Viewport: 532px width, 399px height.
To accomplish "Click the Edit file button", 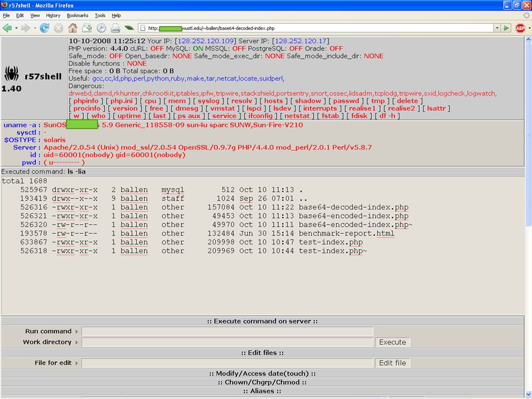I will [x=392, y=362].
